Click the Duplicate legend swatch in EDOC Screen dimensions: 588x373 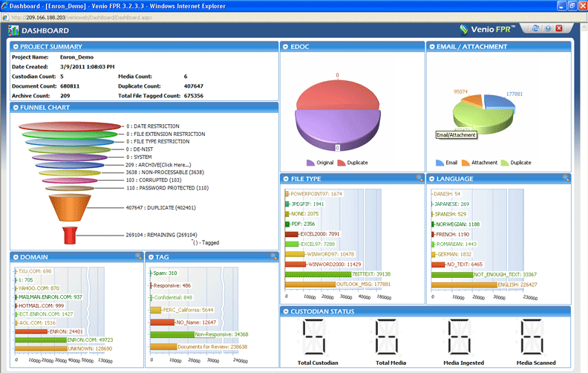(342, 163)
